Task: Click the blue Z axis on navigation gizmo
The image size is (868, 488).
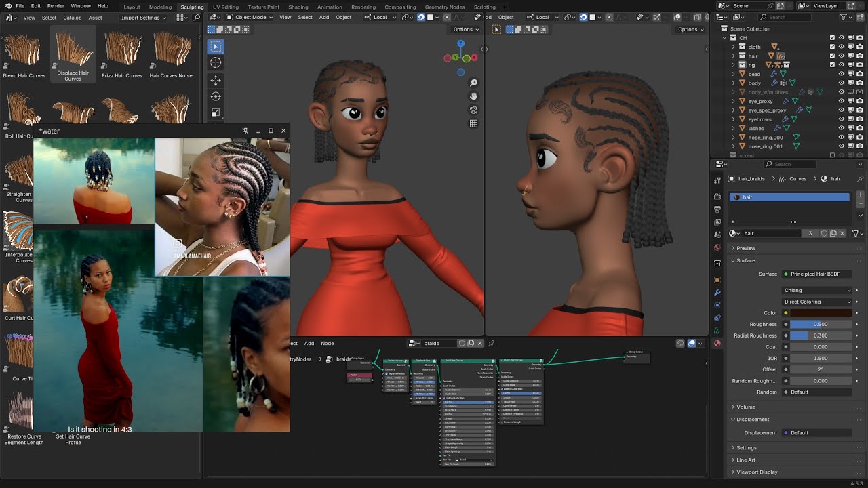Action: click(460, 43)
